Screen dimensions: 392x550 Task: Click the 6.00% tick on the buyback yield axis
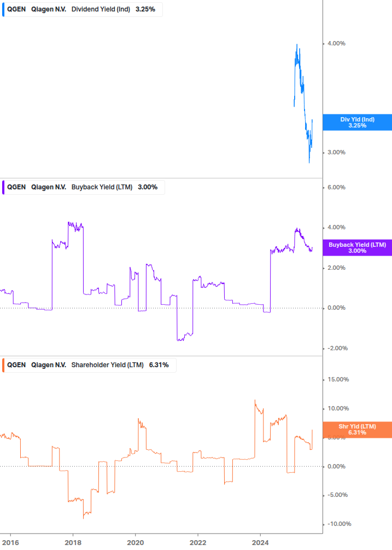tap(336, 187)
